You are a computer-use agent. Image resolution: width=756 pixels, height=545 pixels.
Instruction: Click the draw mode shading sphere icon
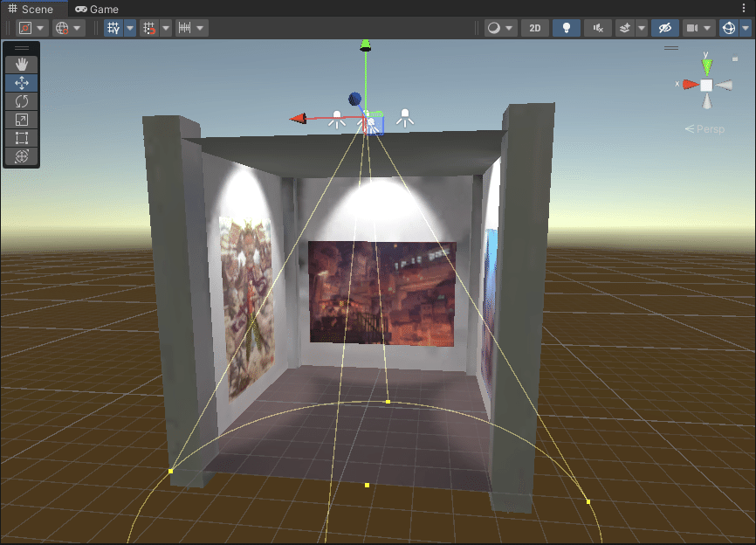494,28
